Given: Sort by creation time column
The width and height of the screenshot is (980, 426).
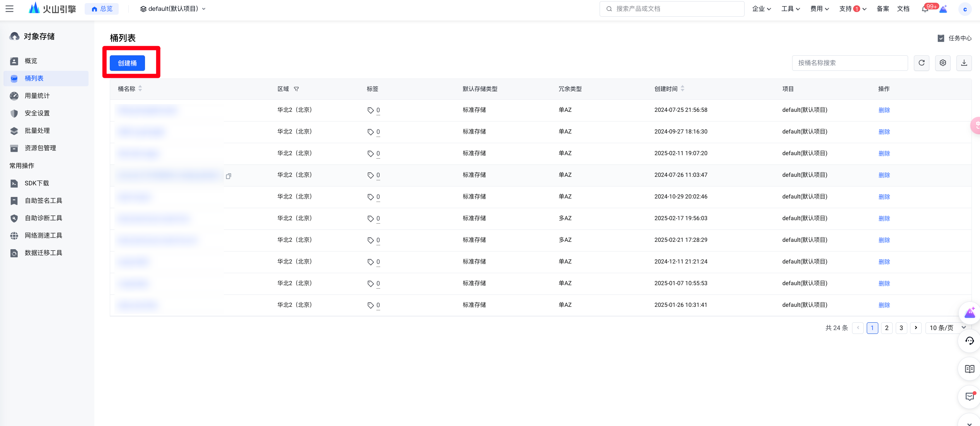Looking at the screenshot, I should click(x=683, y=89).
